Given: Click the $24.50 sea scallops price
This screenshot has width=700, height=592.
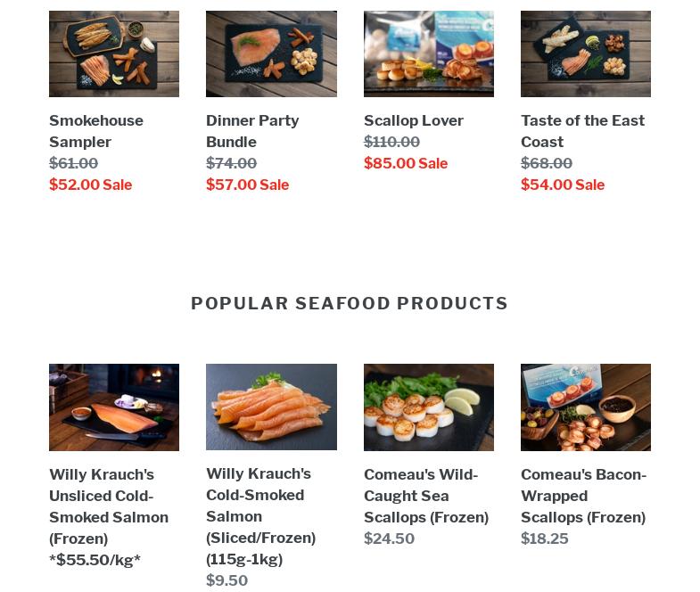Looking at the screenshot, I should click(x=389, y=539).
